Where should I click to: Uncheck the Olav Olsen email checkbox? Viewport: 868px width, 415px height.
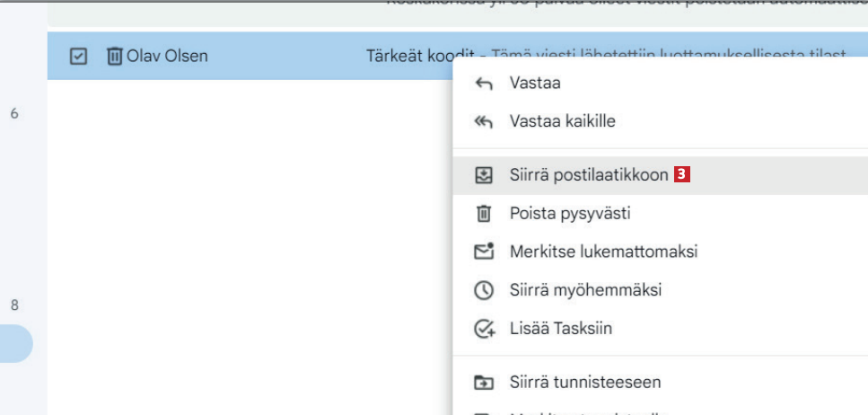(78, 57)
